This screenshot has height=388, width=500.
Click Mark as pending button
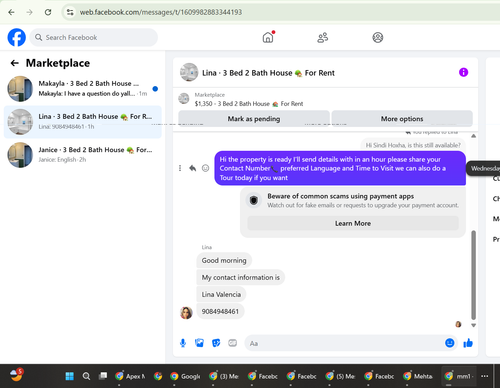coord(254,119)
